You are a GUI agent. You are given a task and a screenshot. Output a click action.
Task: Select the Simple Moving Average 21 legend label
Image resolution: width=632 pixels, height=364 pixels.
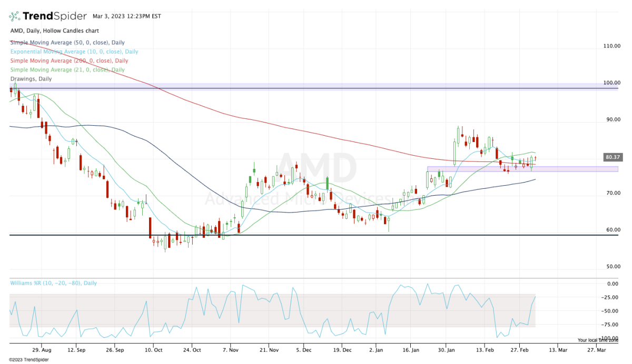[x=67, y=69]
